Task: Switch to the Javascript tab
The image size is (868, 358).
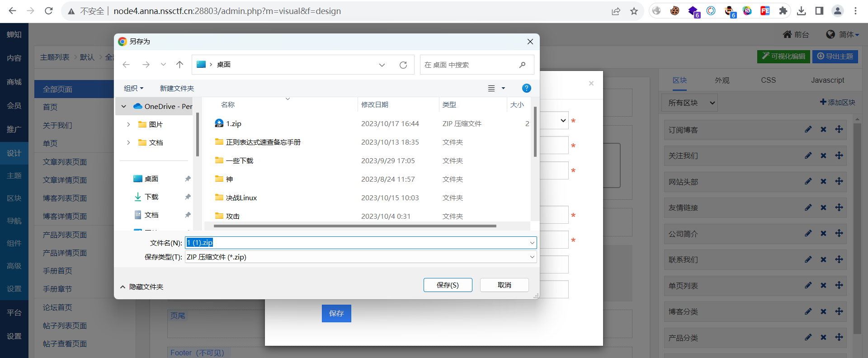Action: pyautogui.click(x=827, y=80)
